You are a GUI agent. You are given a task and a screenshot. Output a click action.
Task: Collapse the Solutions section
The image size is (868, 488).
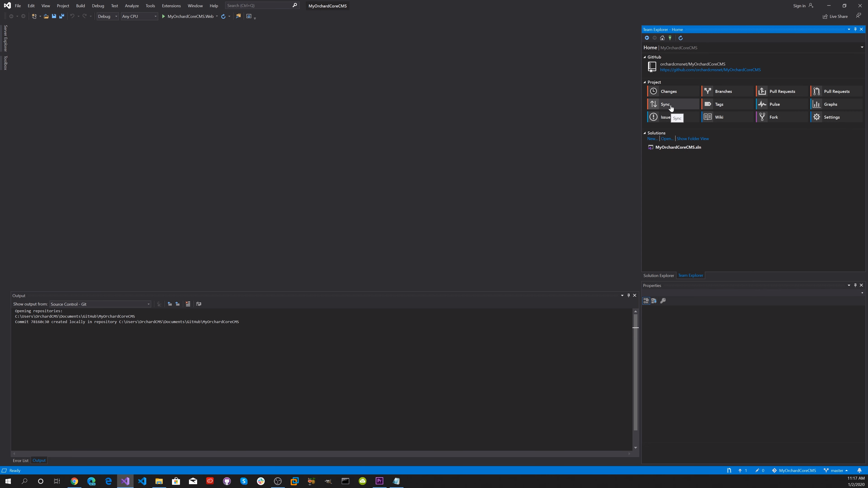[x=645, y=133]
